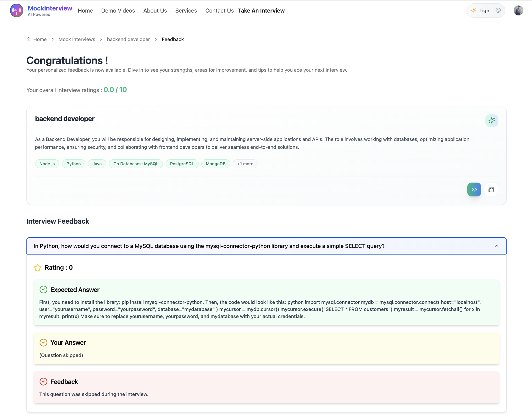Click the Congratulations heading
532x419 pixels.
click(x=67, y=60)
